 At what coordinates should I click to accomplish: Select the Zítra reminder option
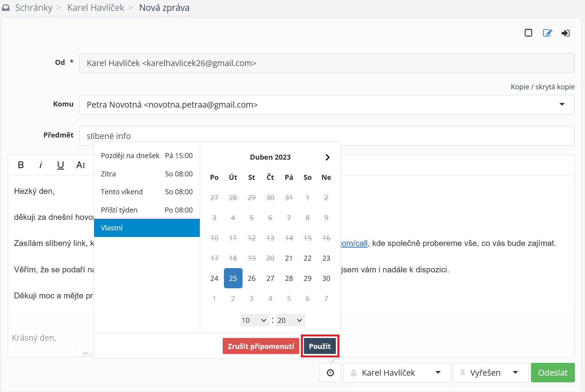[147, 174]
